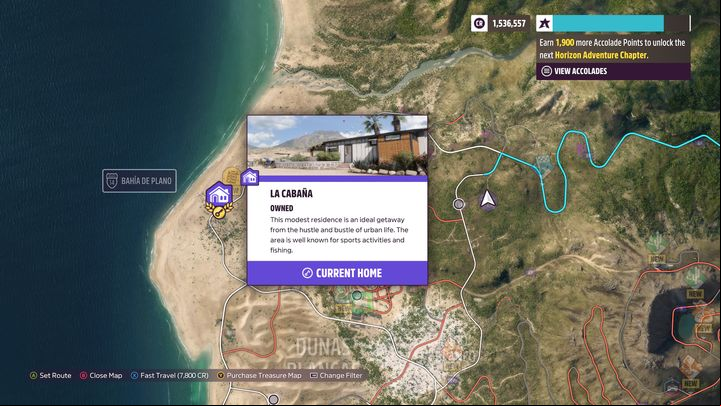Click the key icon in Current Home bar
The width and height of the screenshot is (721, 406).
click(307, 273)
